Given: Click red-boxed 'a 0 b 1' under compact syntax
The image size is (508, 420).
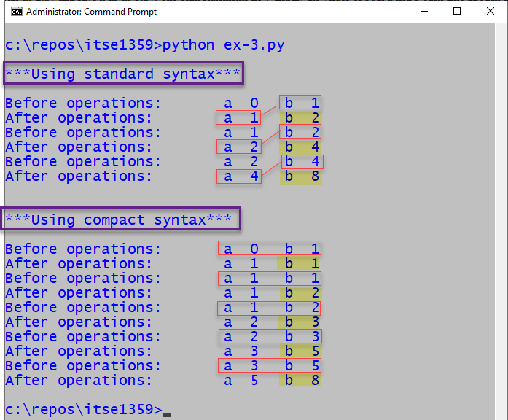Looking at the screenshot, I should [x=270, y=249].
